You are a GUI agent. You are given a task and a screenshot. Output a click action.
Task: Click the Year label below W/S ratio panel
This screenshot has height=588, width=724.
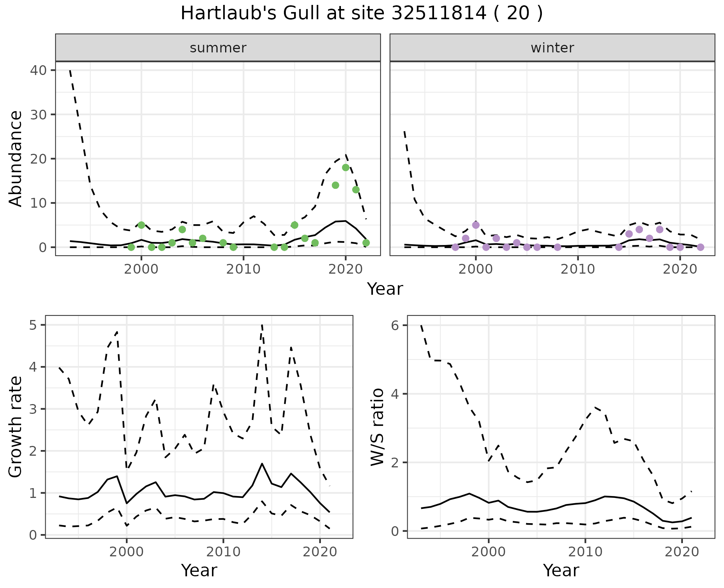tap(561, 570)
